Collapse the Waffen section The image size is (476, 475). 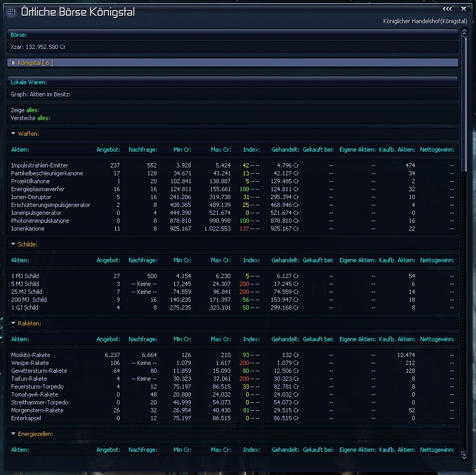tap(13, 134)
